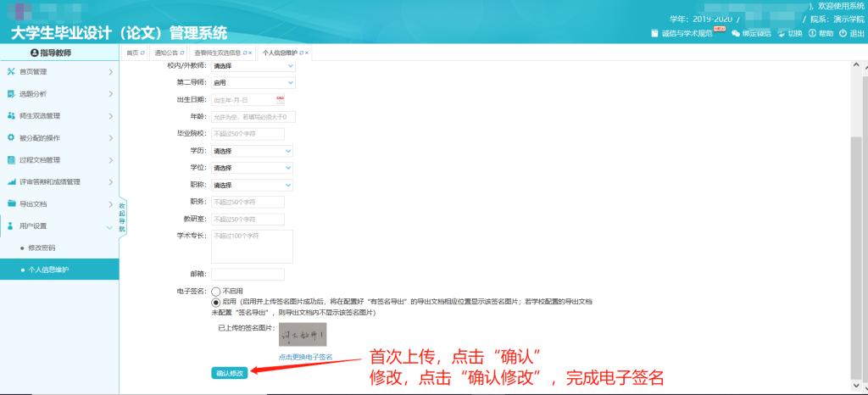Click the 退出 logout power icon
868x395 pixels.
tap(843, 33)
